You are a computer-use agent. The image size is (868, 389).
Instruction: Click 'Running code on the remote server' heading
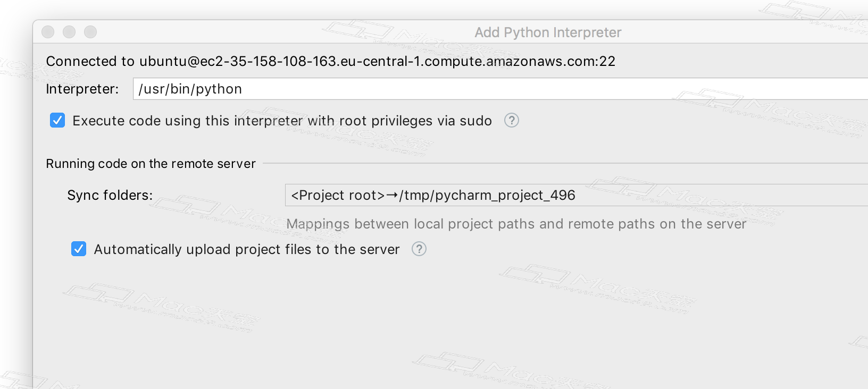(151, 164)
